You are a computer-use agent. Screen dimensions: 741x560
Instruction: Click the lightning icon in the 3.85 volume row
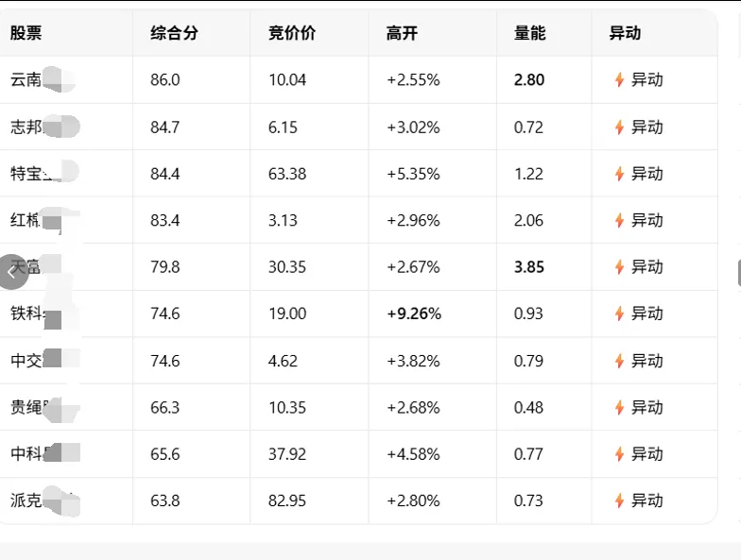pyautogui.click(x=619, y=266)
